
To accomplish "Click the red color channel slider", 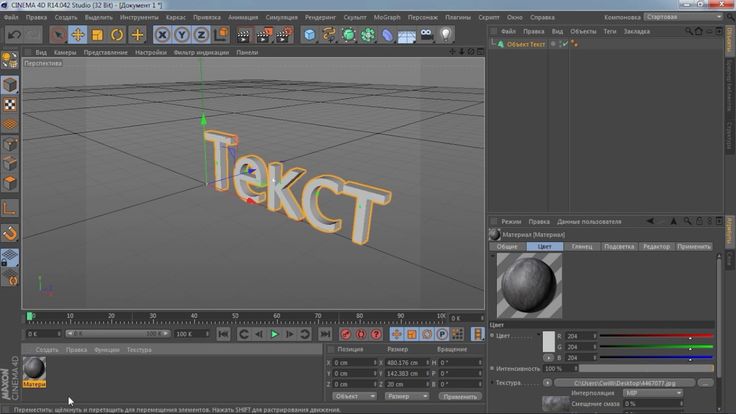I will tap(655, 336).
